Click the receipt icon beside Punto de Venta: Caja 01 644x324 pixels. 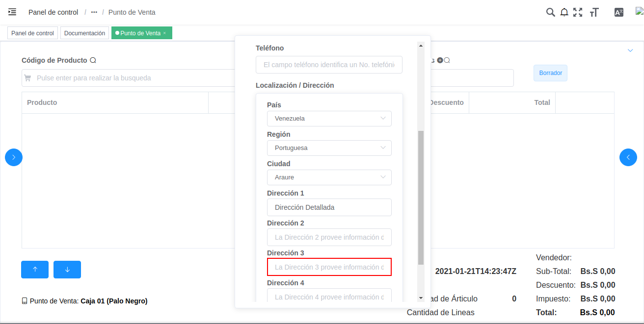point(25,300)
